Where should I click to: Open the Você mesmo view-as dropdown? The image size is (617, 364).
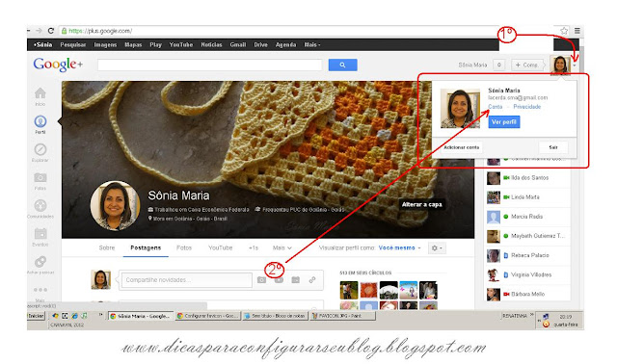[x=399, y=248]
